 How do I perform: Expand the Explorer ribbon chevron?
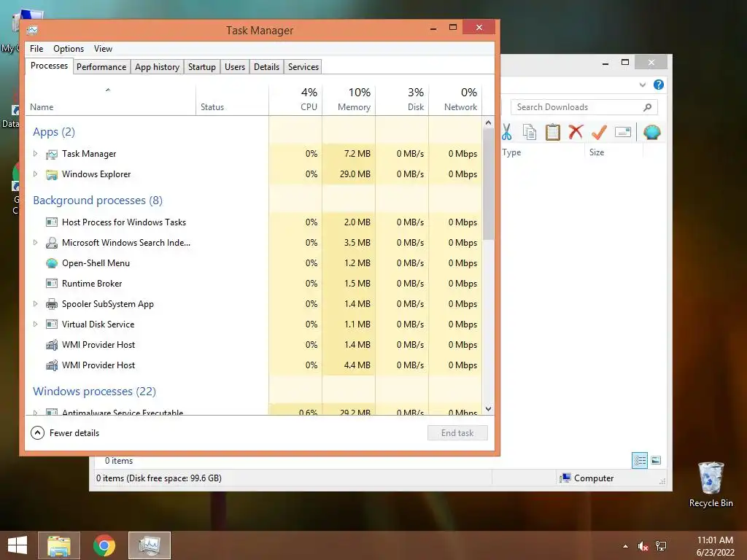(x=643, y=85)
